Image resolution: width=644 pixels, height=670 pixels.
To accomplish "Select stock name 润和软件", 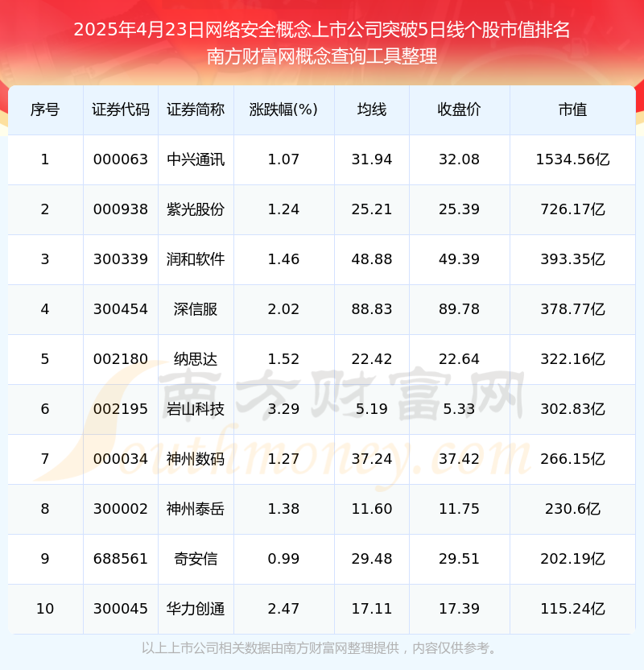I will pos(196,259).
